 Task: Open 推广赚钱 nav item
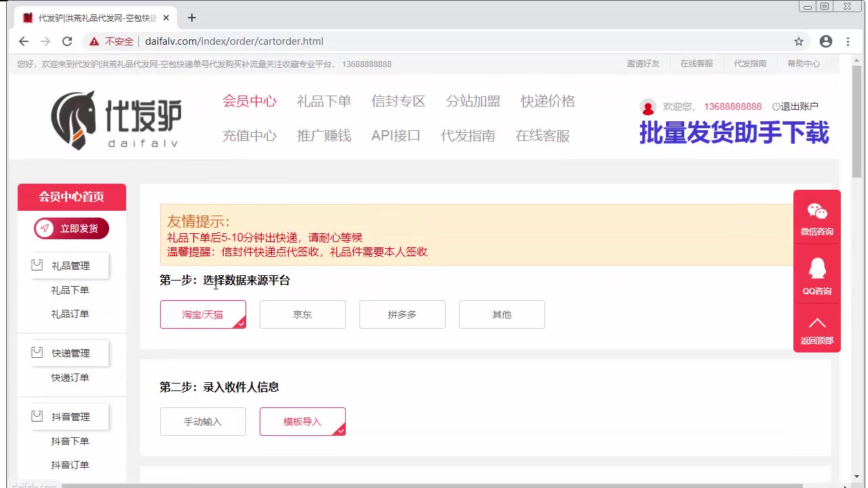click(x=324, y=136)
